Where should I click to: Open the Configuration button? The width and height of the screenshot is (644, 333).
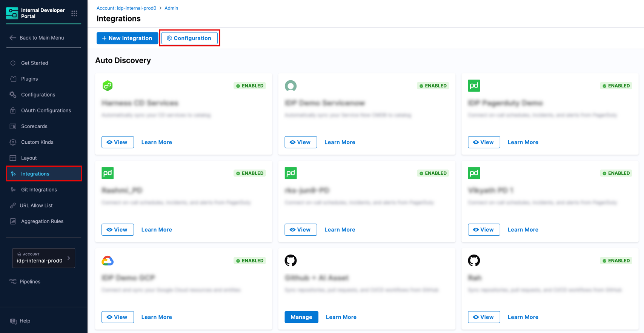click(x=189, y=38)
